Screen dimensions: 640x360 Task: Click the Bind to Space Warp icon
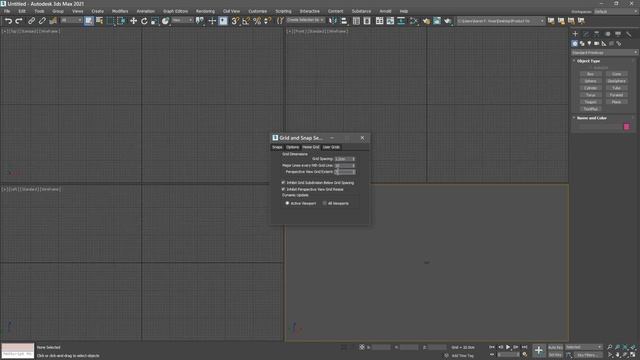pyautogui.click(x=53, y=21)
